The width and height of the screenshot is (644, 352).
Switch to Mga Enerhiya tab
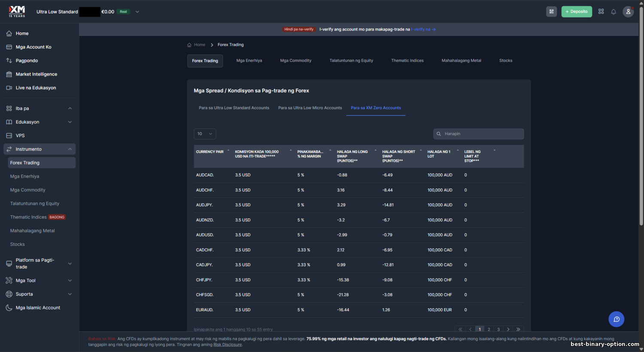249,61
